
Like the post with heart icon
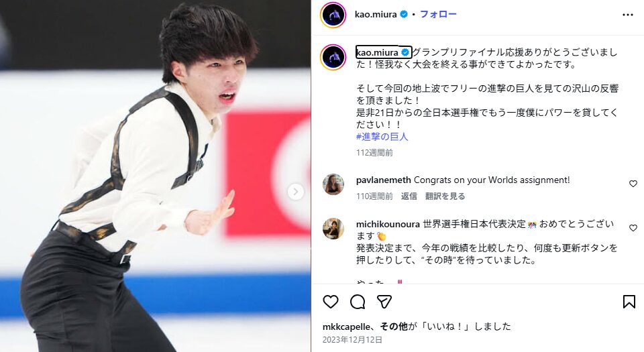click(x=331, y=302)
